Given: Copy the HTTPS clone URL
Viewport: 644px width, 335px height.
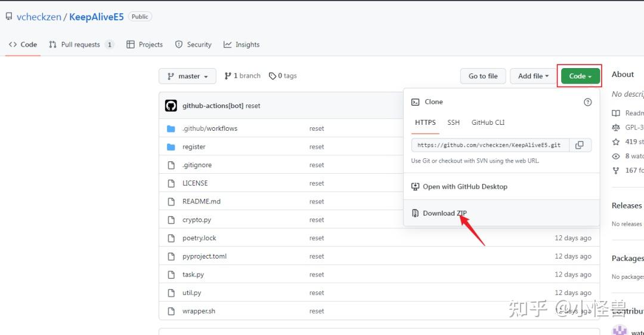Looking at the screenshot, I should 579,145.
